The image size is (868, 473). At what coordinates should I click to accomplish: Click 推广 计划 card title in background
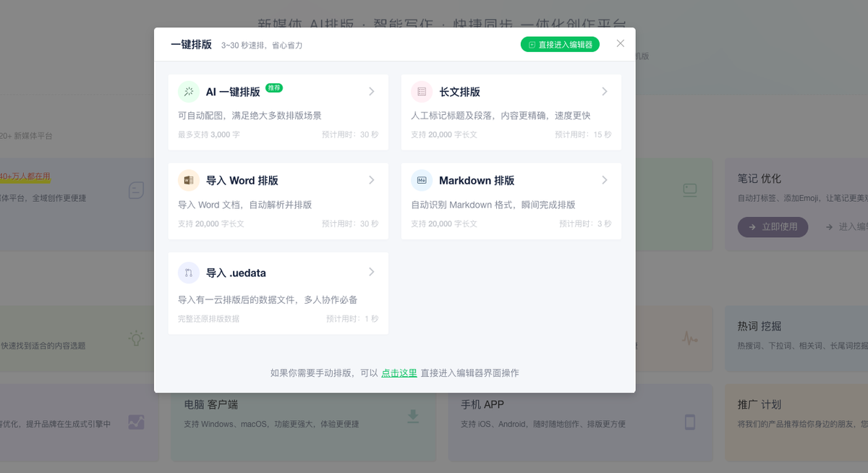tap(759, 404)
